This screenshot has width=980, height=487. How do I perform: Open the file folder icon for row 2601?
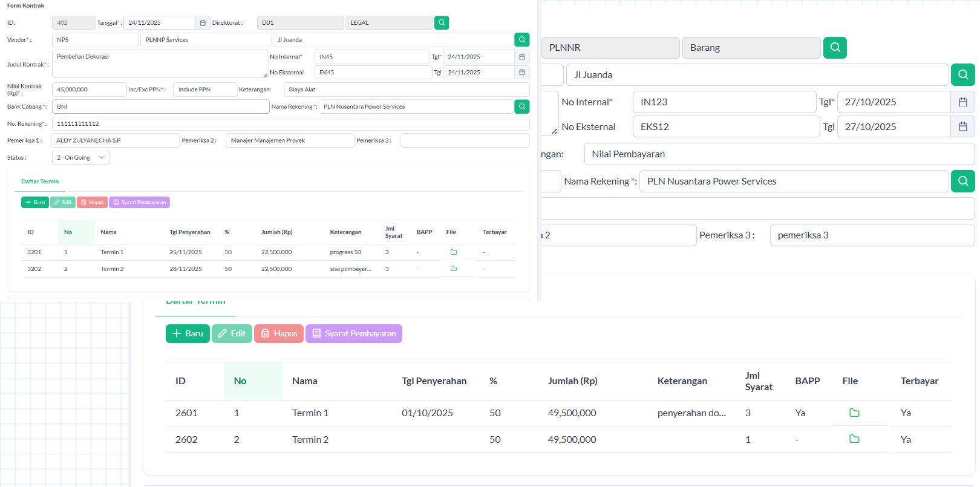click(x=854, y=413)
